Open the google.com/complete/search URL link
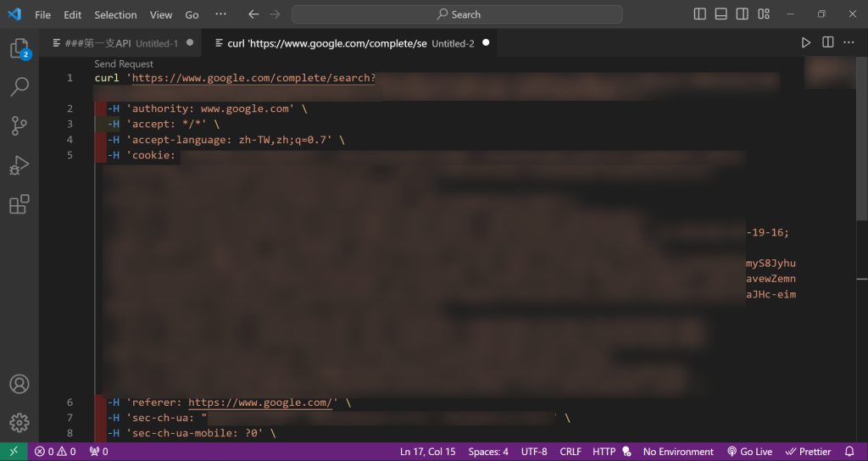Viewport: 868px width, 461px height. click(x=253, y=78)
